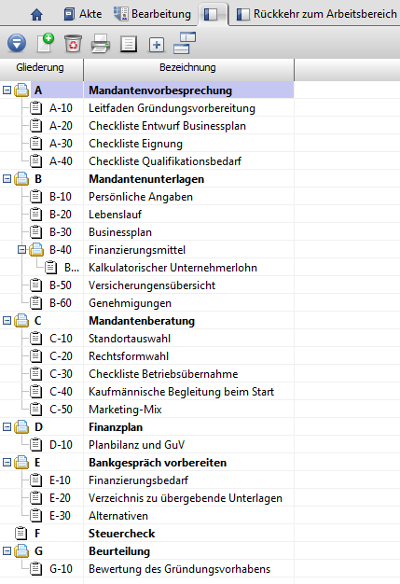Click clipboard icon of B-20 row
The image size is (400, 584).
click(x=36, y=214)
